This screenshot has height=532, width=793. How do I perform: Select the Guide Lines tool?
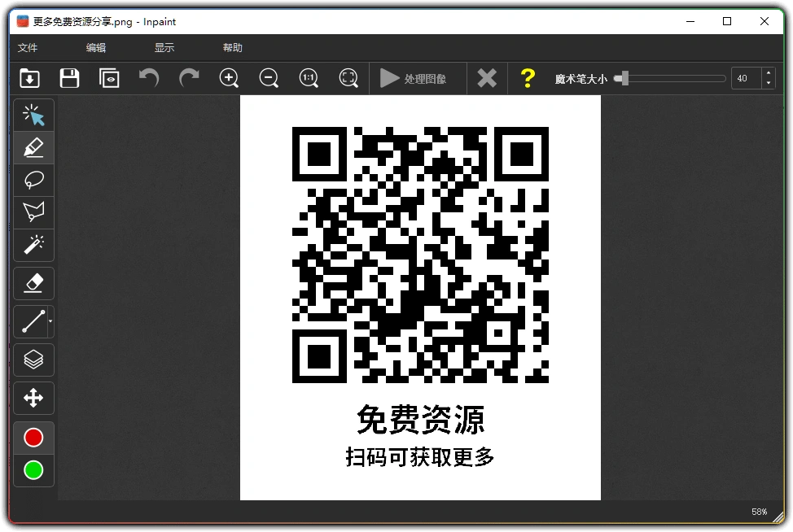click(x=33, y=360)
